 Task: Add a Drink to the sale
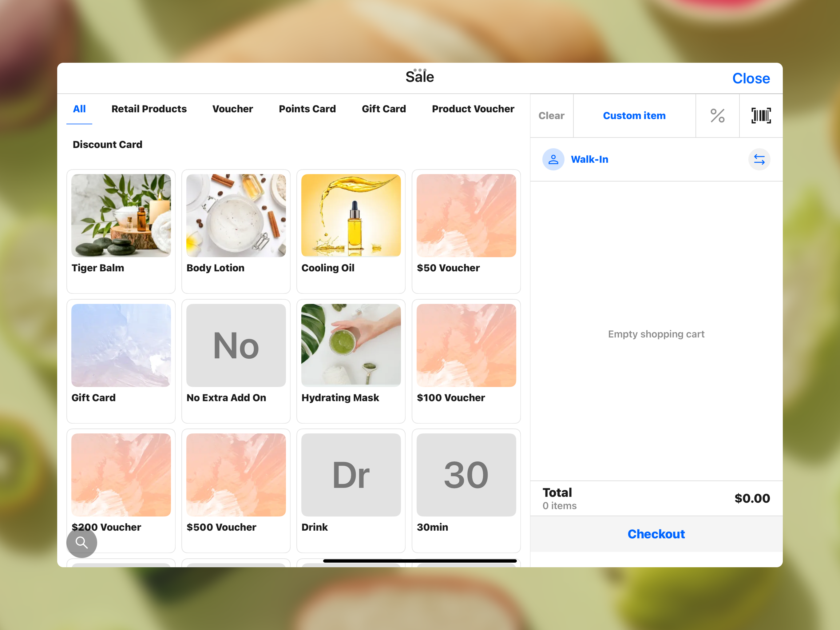point(351,491)
